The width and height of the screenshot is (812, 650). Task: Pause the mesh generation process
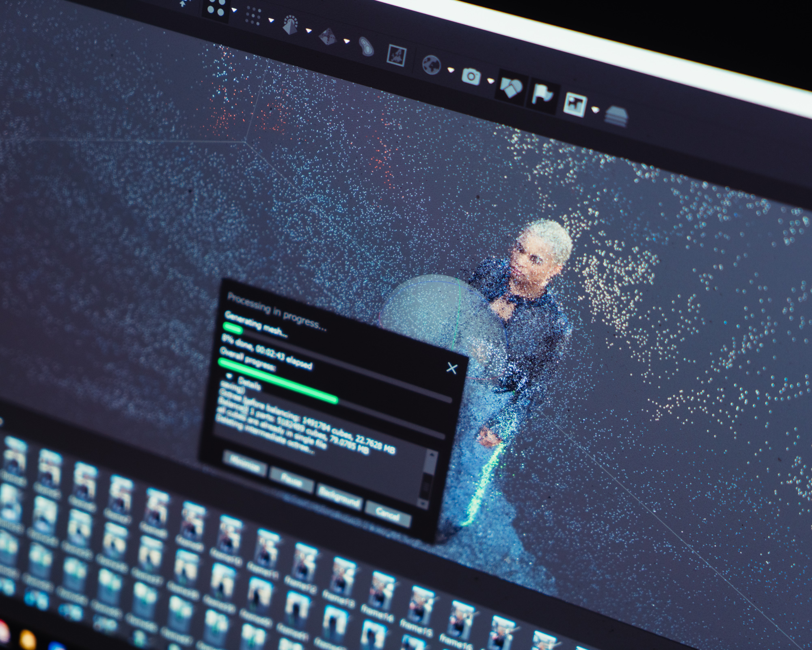coord(292,479)
